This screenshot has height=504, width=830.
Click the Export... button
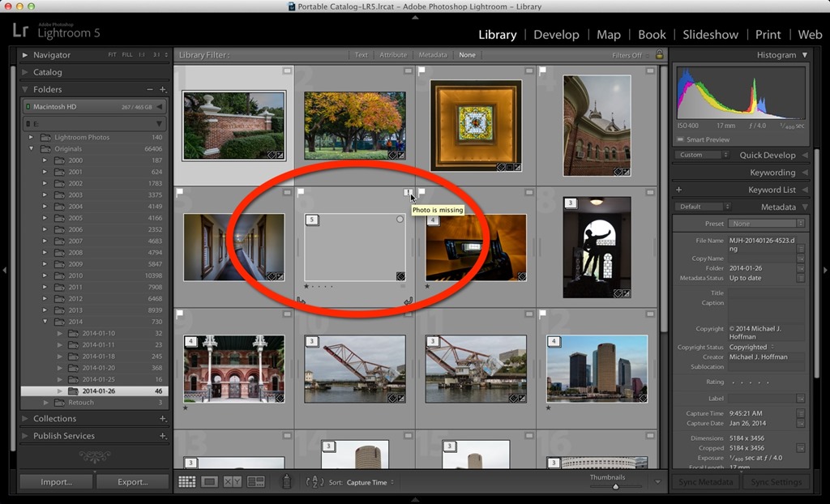pos(132,482)
